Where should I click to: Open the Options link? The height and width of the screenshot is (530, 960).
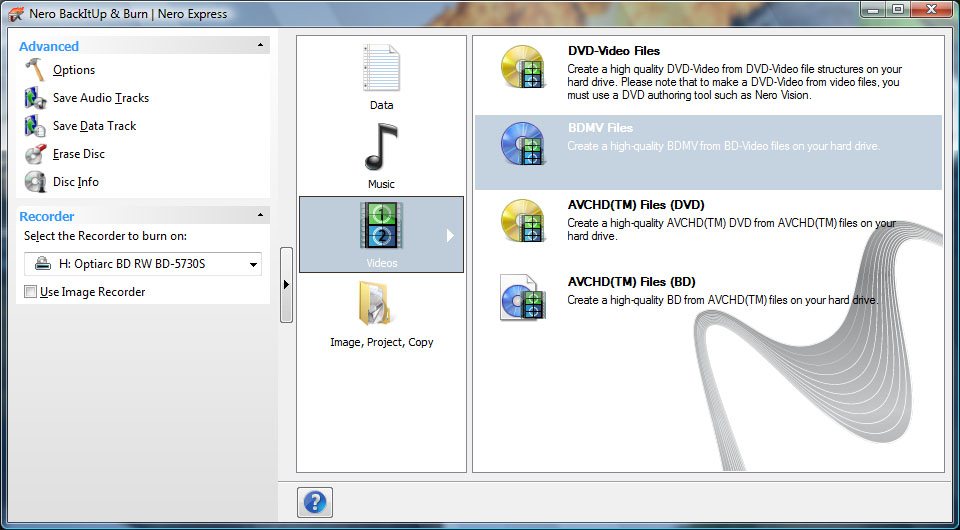74,70
